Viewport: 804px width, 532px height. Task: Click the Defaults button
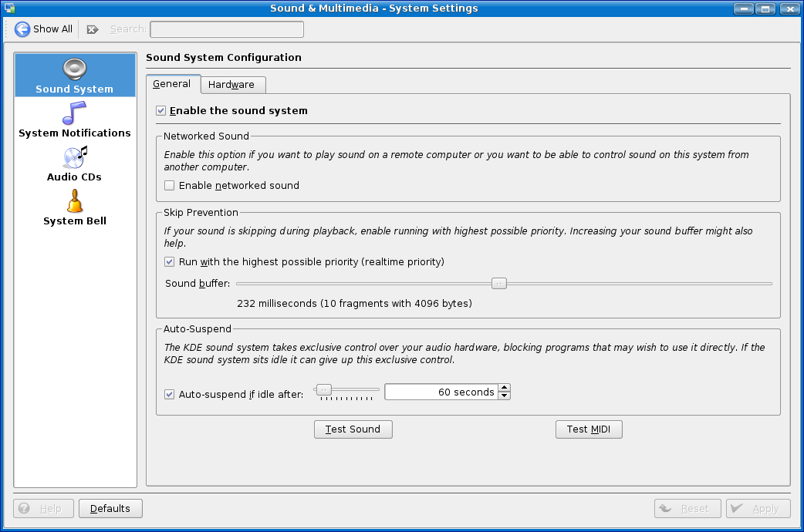point(110,509)
